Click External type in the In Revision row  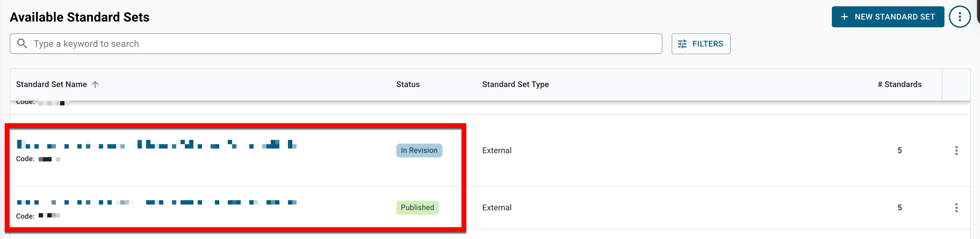point(497,150)
